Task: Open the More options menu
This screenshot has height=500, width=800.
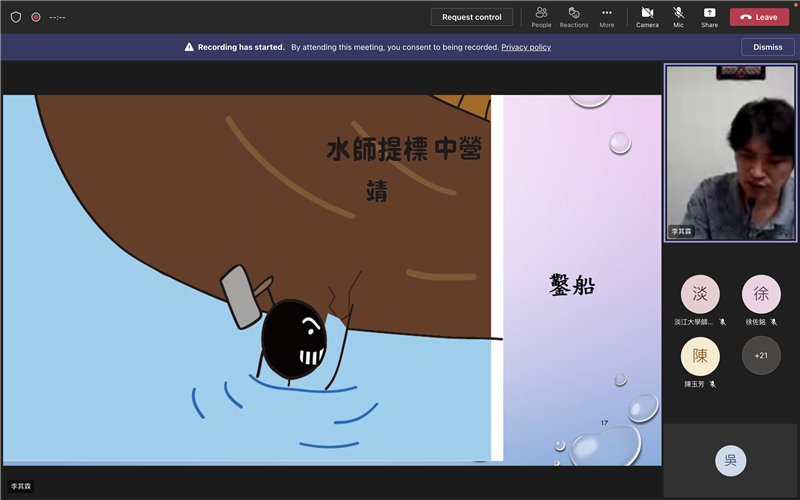Action: pos(606,16)
